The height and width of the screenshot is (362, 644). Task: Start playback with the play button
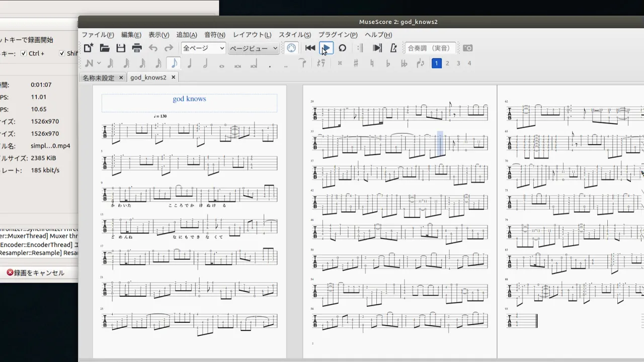click(x=326, y=48)
